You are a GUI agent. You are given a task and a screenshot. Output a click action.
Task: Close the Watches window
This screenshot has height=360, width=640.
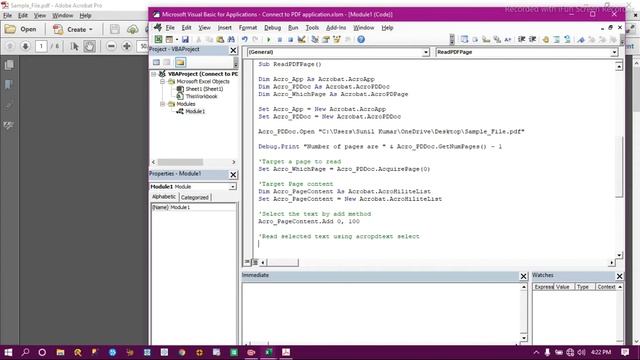click(x=619, y=276)
